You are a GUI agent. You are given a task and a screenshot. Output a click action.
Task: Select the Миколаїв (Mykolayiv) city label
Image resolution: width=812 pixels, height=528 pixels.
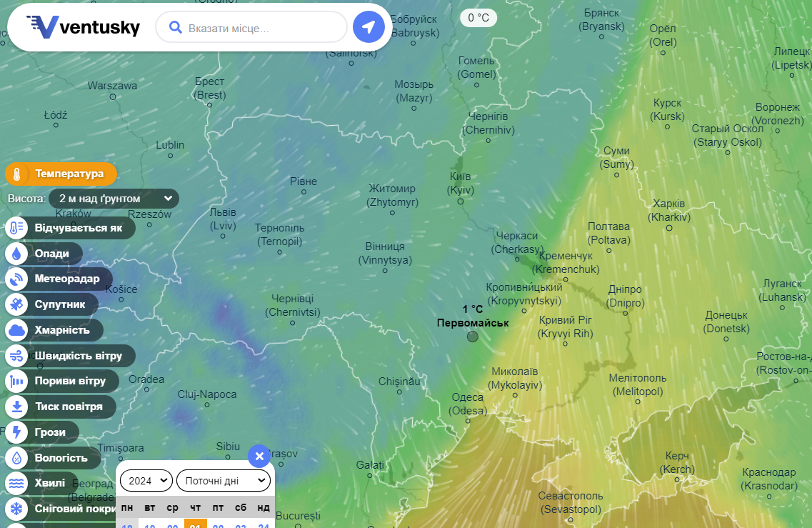(x=515, y=378)
